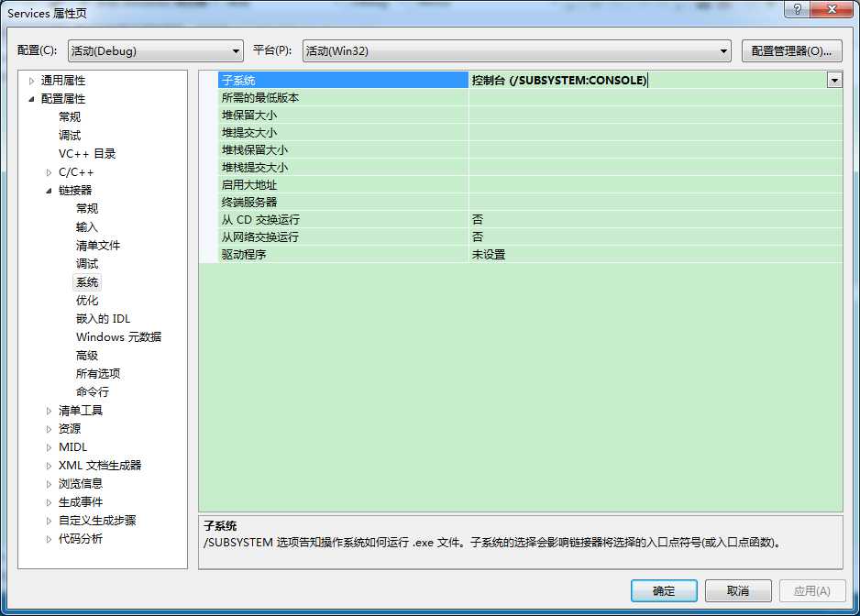860x616 pixels.
Task: Expand the XML 文档生成器 node
Action: (49, 466)
